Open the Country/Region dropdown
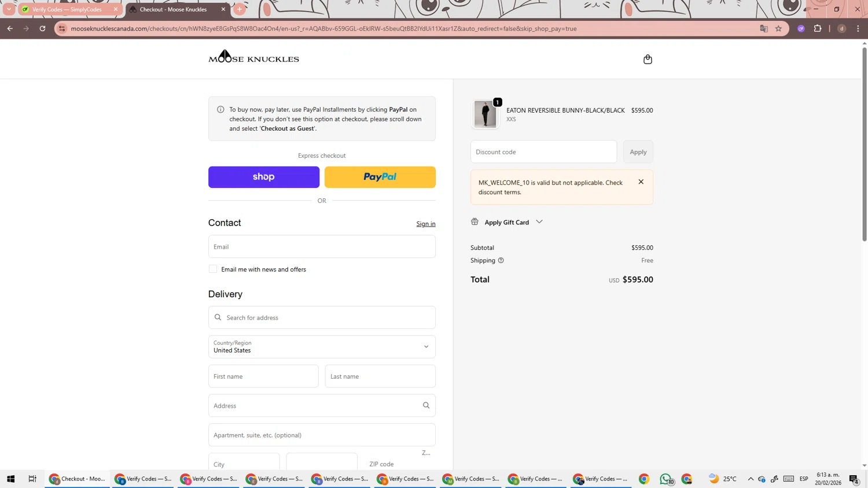 [322, 347]
